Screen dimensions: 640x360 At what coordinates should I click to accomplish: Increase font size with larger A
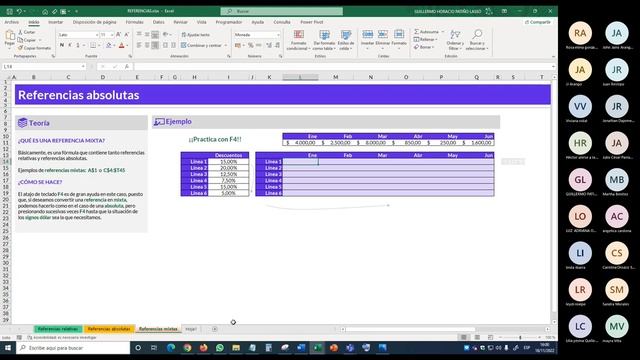(x=118, y=35)
